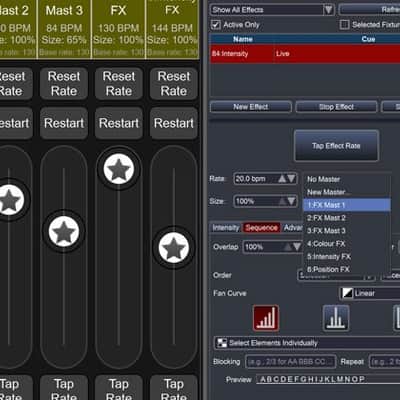Increase Size with the up arrow
This screenshot has width=400, height=400.
click(282, 201)
